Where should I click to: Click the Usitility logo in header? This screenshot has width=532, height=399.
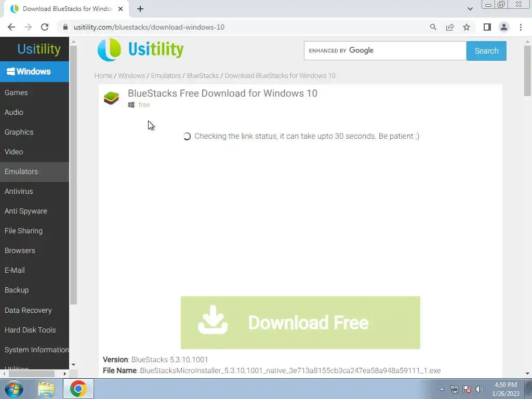140,49
